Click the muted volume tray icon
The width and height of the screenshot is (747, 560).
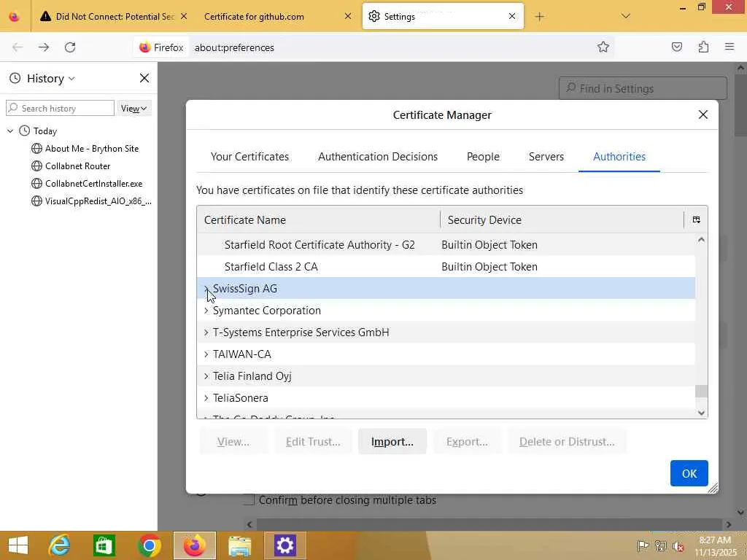pyautogui.click(x=678, y=545)
